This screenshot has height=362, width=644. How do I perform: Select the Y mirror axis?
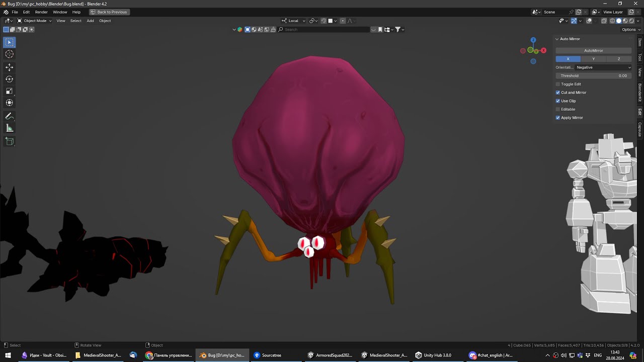tap(594, 59)
